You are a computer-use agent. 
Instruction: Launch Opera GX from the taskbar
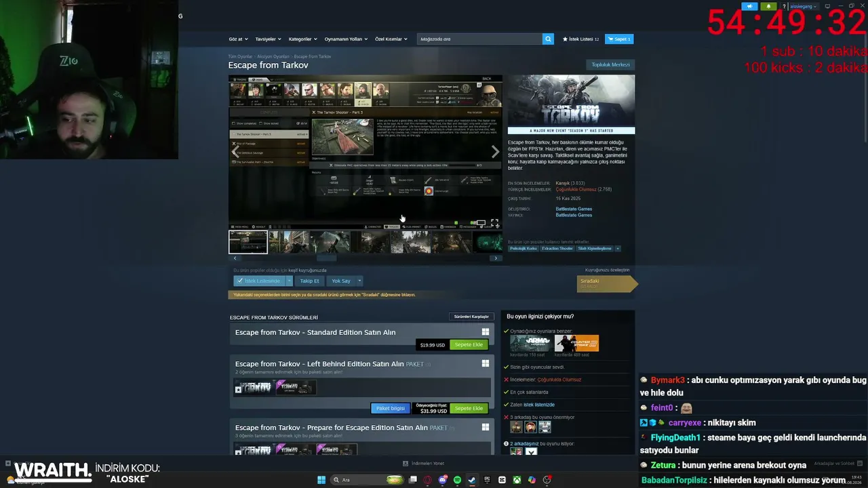click(427, 480)
